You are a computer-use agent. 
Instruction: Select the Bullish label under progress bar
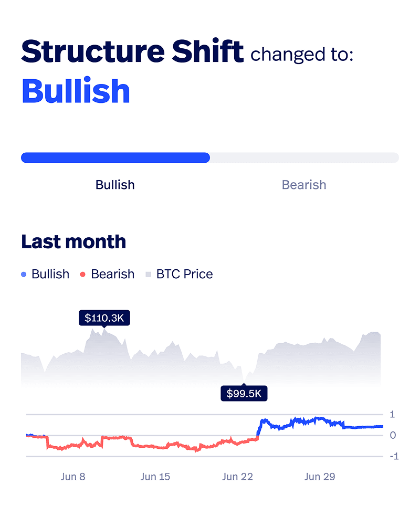pyautogui.click(x=115, y=185)
